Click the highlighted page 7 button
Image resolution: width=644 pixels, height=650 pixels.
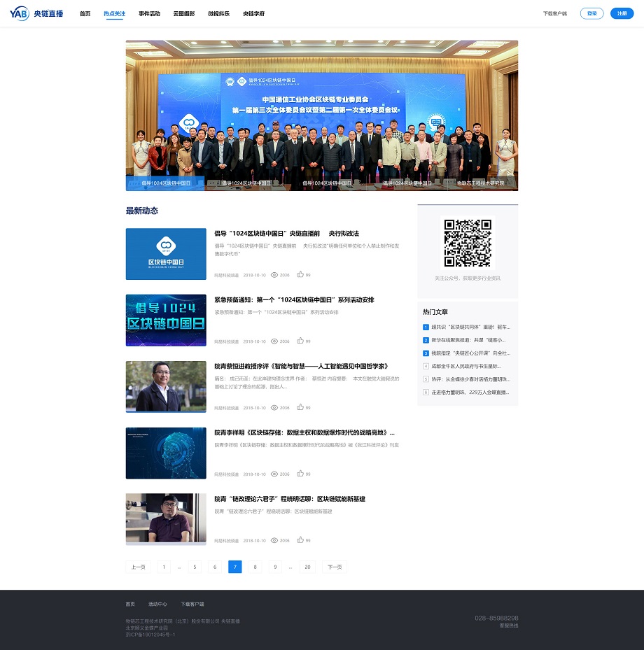(235, 567)
